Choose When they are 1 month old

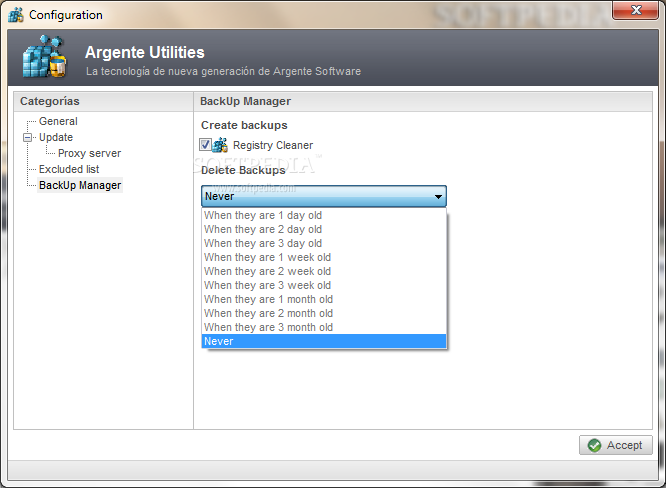324,299
